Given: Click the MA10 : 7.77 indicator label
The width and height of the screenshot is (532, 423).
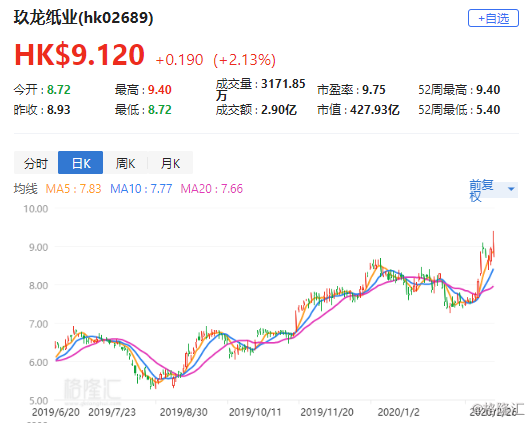Looking at the screenshot, I should 141,189.
